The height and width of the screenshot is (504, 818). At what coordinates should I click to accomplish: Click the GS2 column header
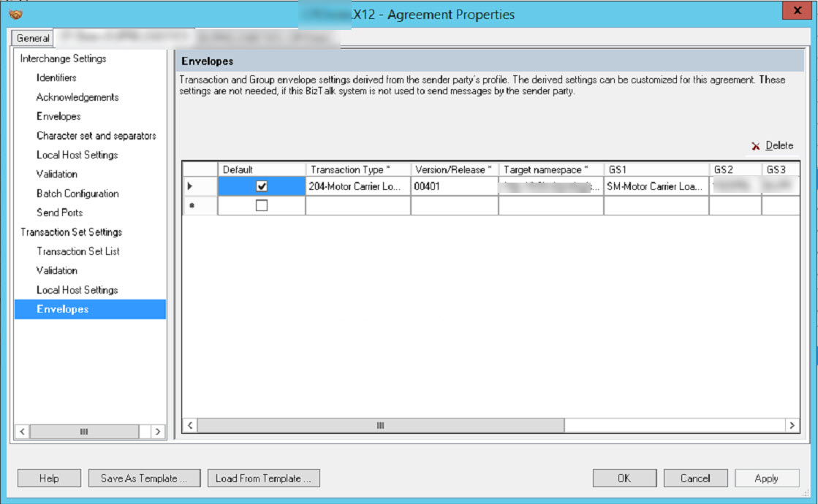point(735,169)
